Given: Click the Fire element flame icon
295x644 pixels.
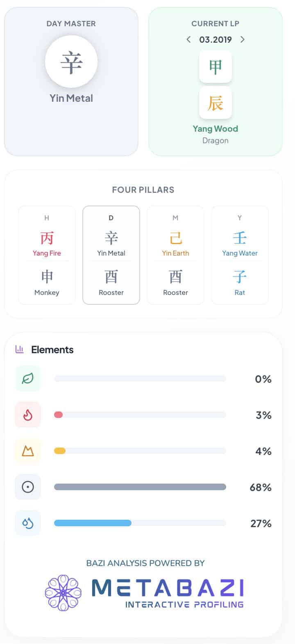Looking at the screenshot, I should (x=28, y=415).
